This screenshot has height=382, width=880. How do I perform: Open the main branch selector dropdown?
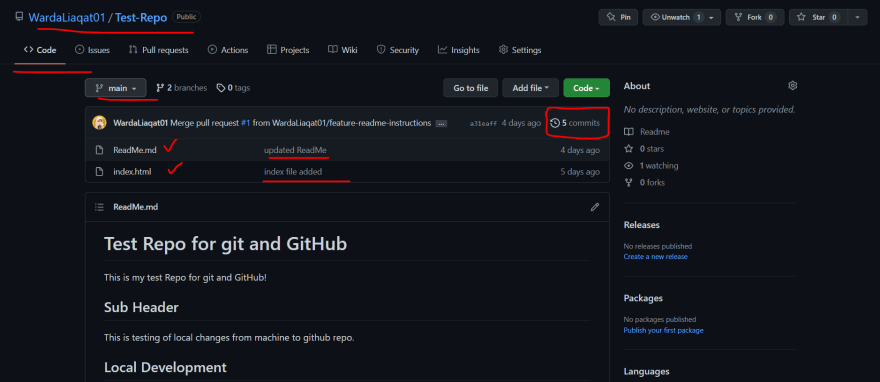click(116, 88)
